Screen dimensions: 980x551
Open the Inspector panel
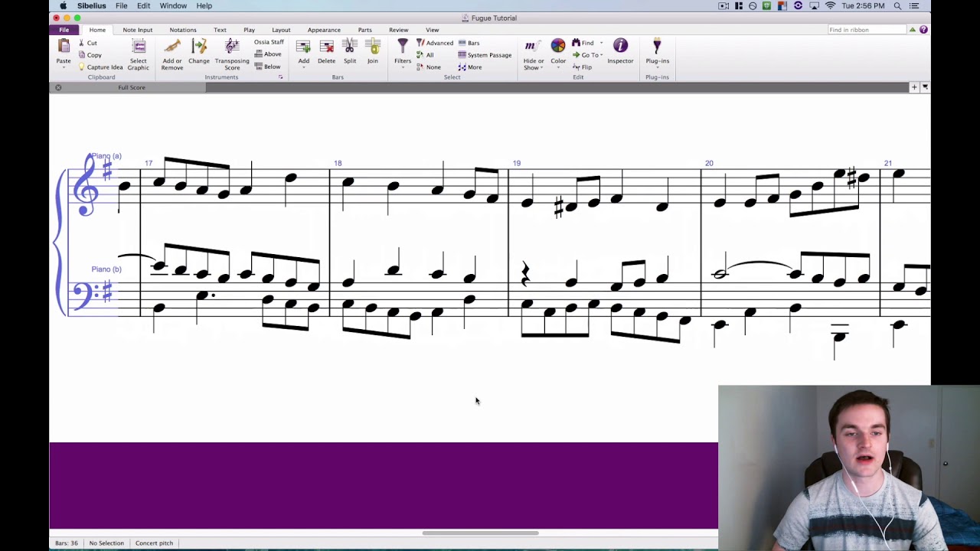(x=620, y=51)
